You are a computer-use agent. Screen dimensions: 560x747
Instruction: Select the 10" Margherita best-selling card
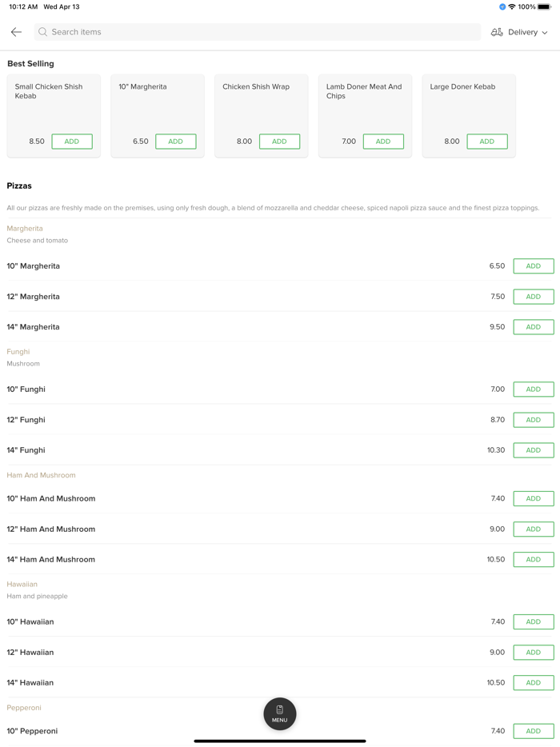tap(157, 104)
